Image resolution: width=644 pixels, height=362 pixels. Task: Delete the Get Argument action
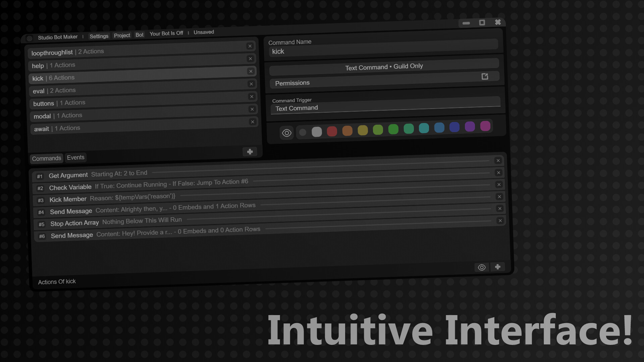[498, 161]
